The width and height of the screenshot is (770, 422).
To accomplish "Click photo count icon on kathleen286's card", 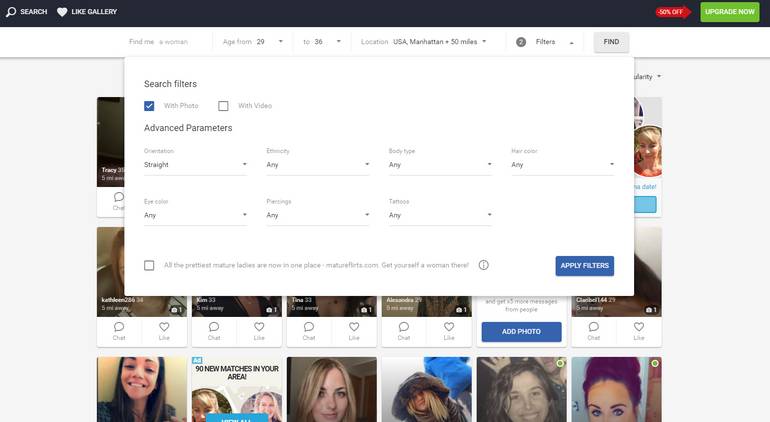I will pyautogui.click(x=176, y=309).
